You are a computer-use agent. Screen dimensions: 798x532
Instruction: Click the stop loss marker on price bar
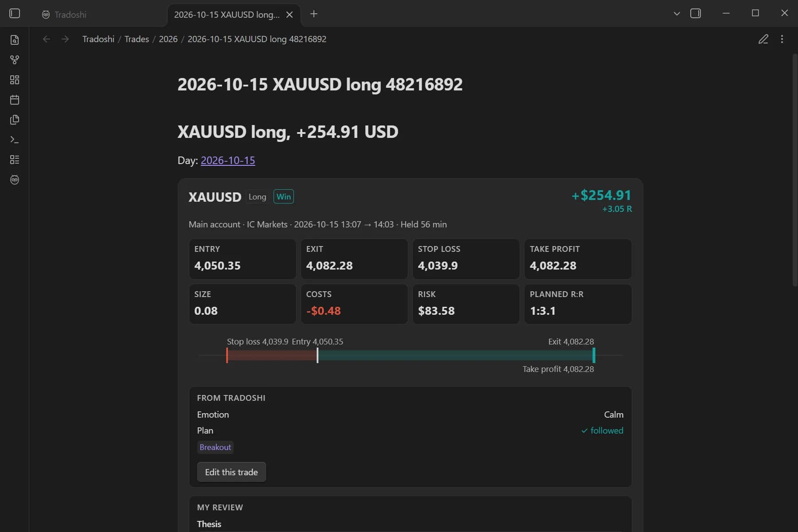227,356
